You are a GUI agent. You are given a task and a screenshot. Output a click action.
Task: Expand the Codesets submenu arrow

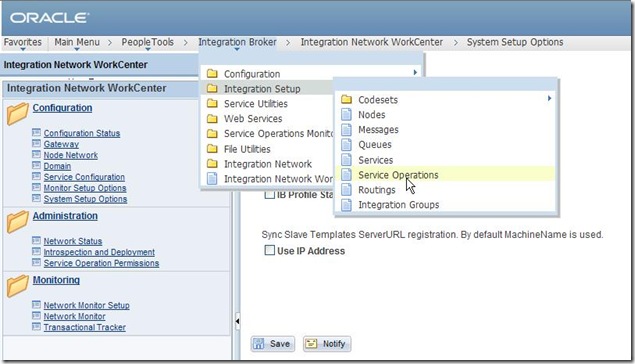550,98
